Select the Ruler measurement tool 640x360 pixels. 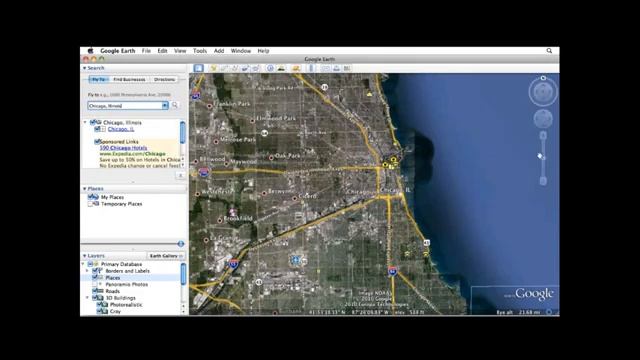[311, 68]
